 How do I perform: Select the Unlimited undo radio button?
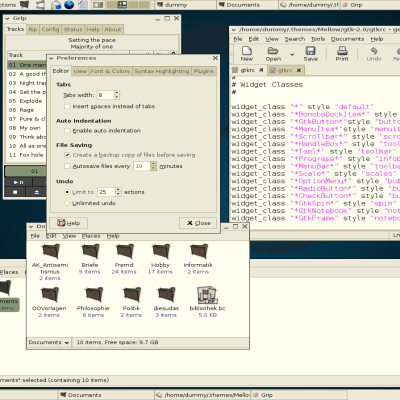(x=67, y=203)
